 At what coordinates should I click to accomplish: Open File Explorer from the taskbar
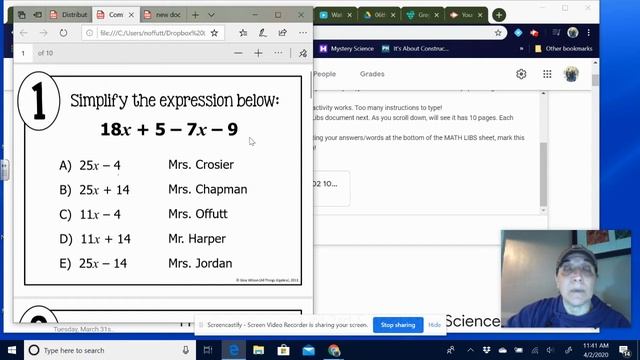point(259,350)
